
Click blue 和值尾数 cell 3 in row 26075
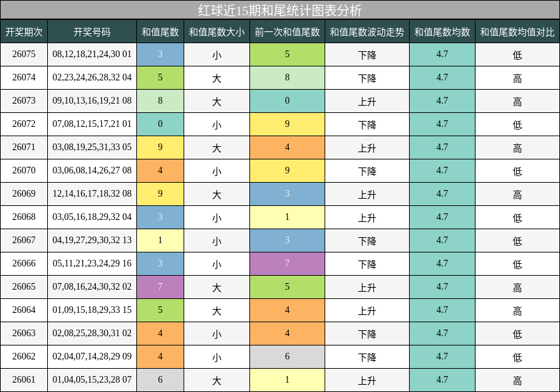coord(160,54)
